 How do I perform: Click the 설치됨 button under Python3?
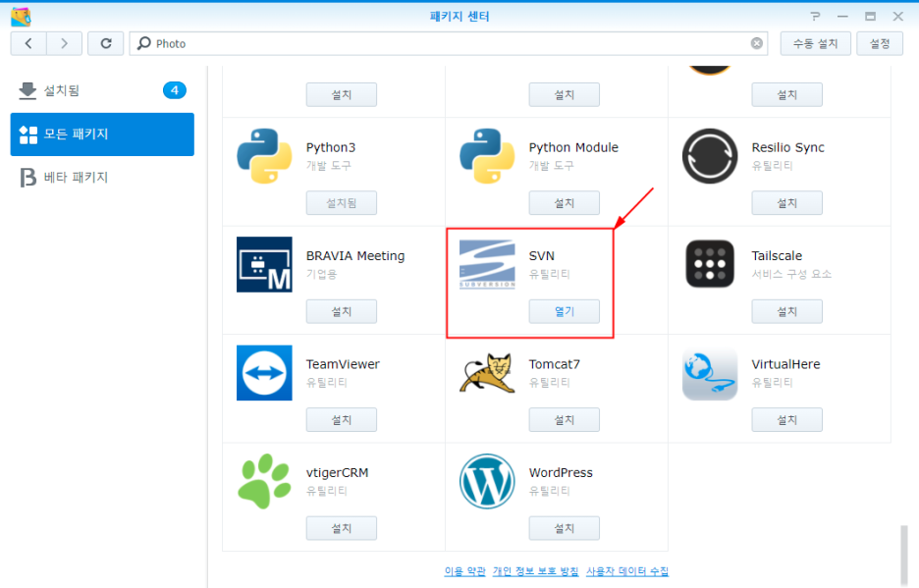[341, 203]
